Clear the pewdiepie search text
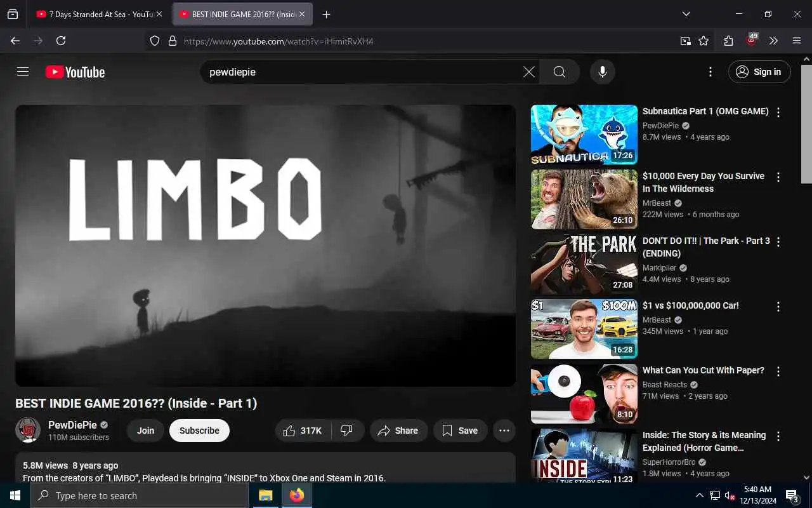812x508 pixels. [528, 72]
